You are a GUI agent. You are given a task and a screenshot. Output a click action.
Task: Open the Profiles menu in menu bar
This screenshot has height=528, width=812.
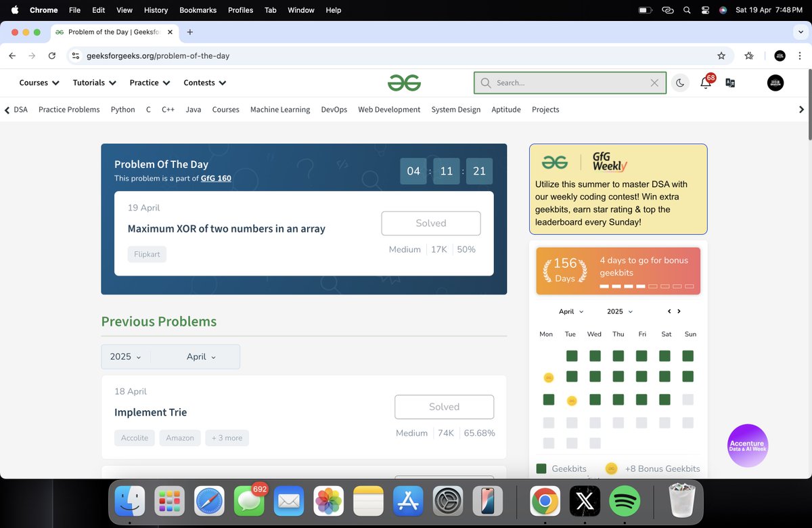point(240,10)
